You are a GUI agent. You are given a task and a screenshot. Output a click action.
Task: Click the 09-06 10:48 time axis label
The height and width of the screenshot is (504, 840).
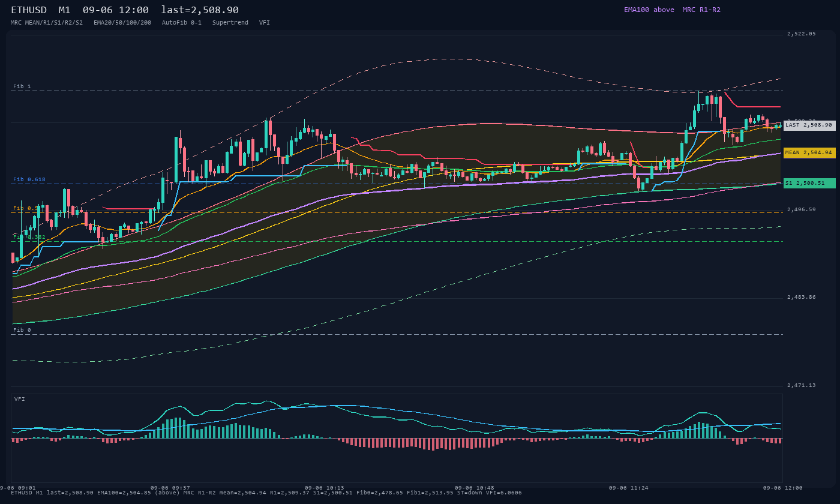pyautogui.click(x=475, y=488)
